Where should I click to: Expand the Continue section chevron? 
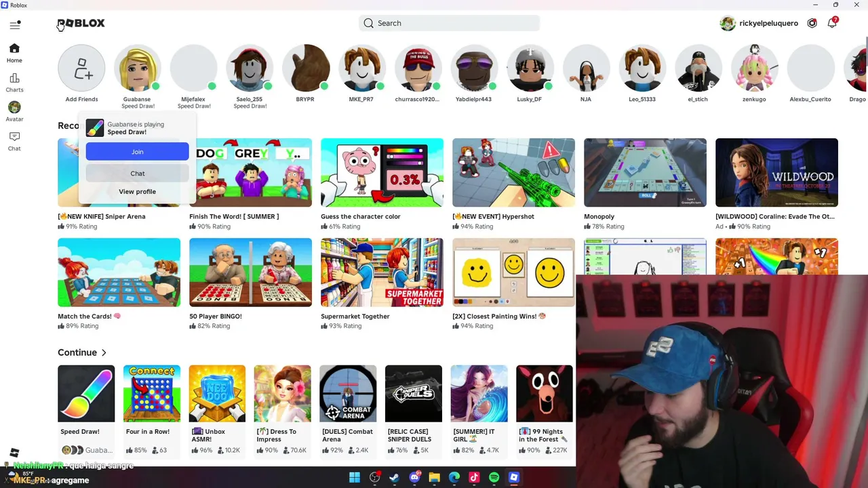104,353
